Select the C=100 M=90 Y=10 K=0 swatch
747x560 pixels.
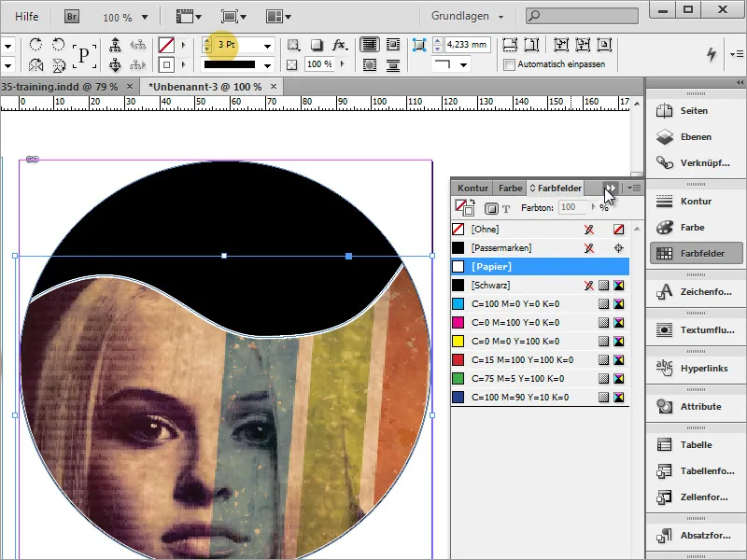(x=541, y=398)
